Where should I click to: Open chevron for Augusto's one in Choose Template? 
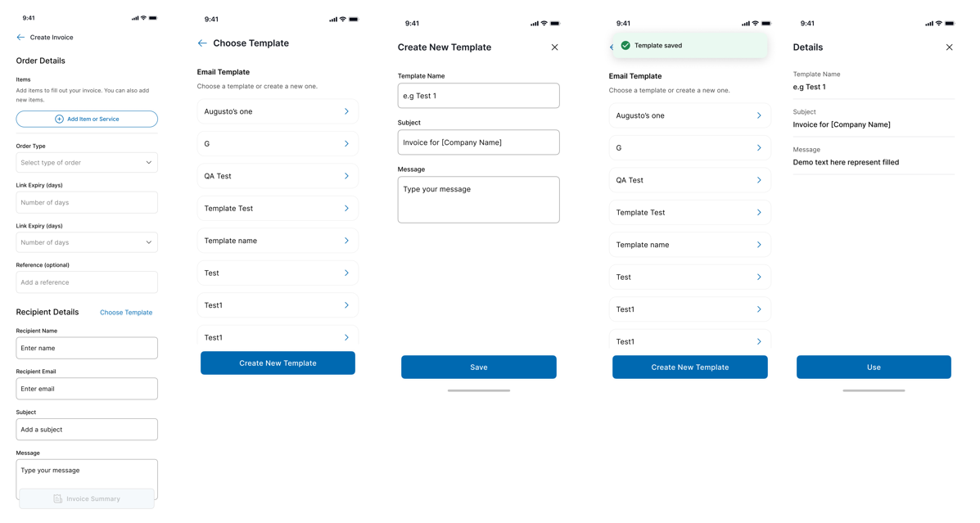(346, 111)
